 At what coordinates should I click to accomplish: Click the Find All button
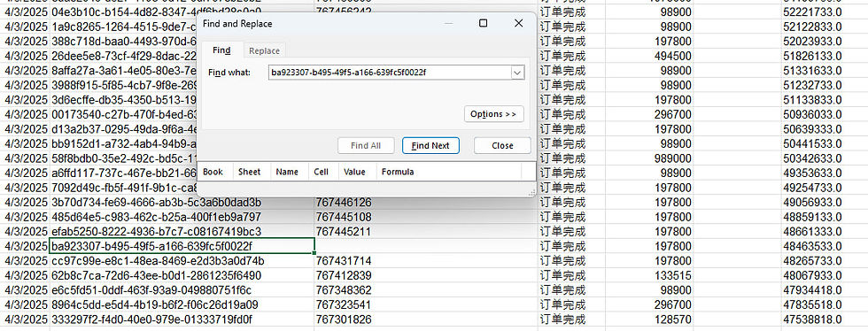point(366,145)
